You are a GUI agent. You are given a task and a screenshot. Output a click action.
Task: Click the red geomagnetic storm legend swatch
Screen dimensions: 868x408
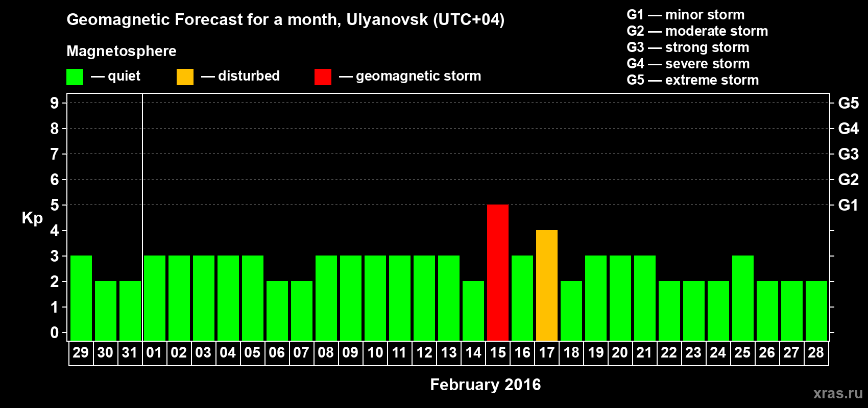coord(323,77)
